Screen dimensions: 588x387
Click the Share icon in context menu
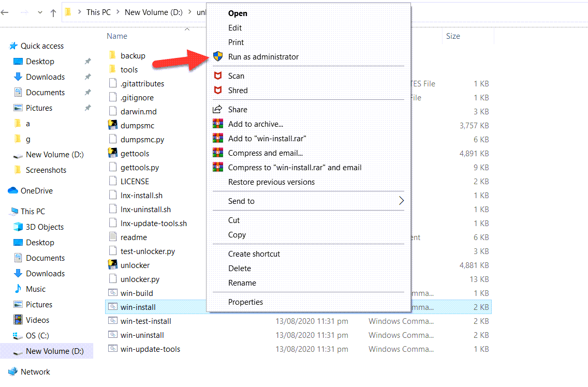point(218,110)
